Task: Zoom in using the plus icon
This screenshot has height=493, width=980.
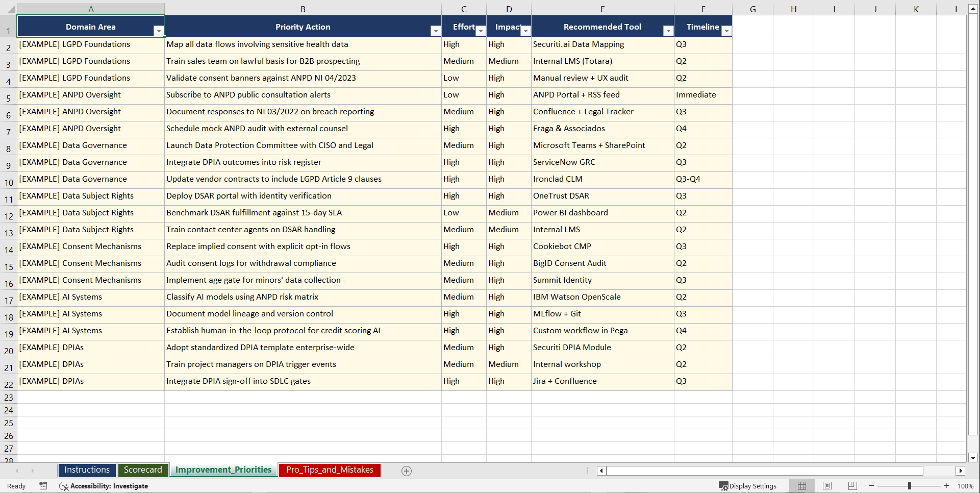Action: [946, 486]
